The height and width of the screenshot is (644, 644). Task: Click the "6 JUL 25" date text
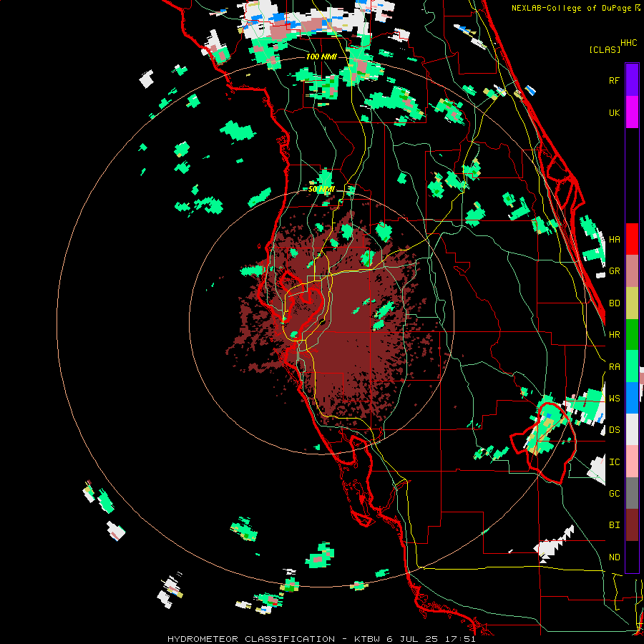click(x=412, y=639)
